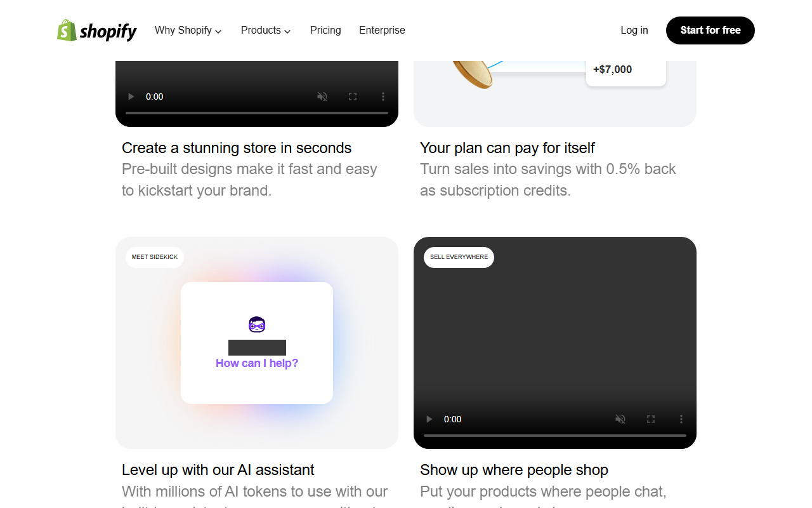Click the +$7,000 card
Screen dimensions: 812x508
point(626,73)
